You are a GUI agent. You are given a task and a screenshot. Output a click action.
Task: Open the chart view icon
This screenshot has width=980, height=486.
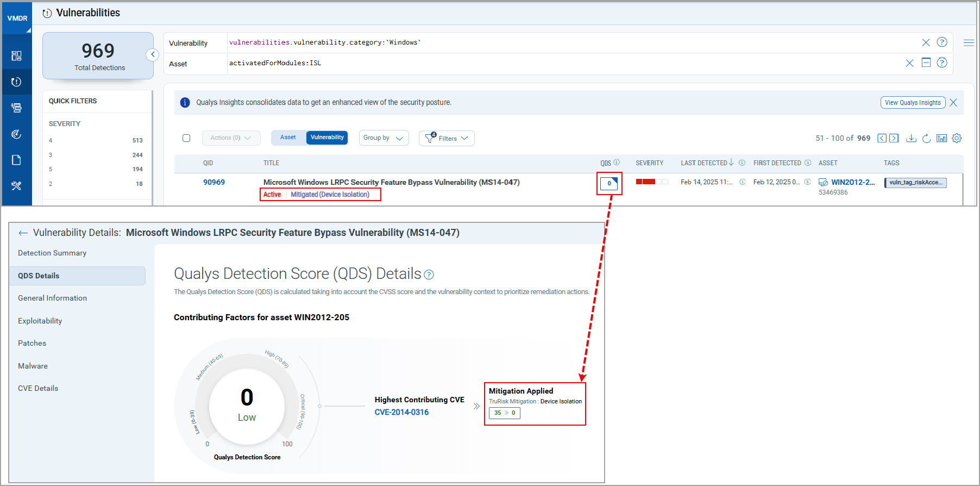[x=941, y=138]
